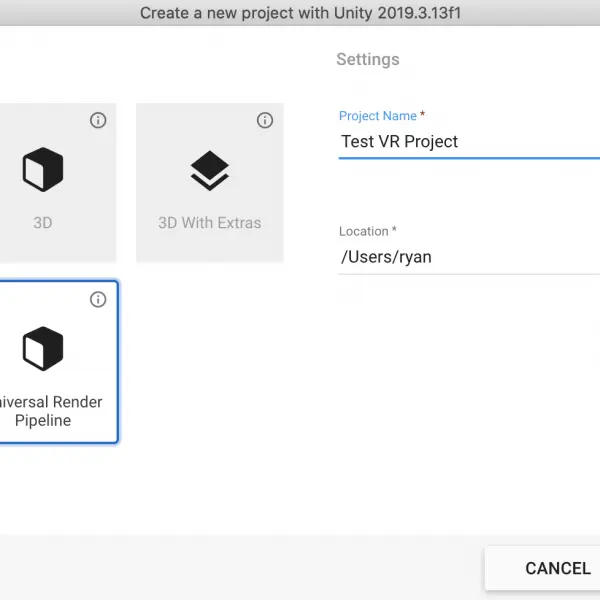
Task: Click the "3D" template label text
Action: tap(43, 223)
